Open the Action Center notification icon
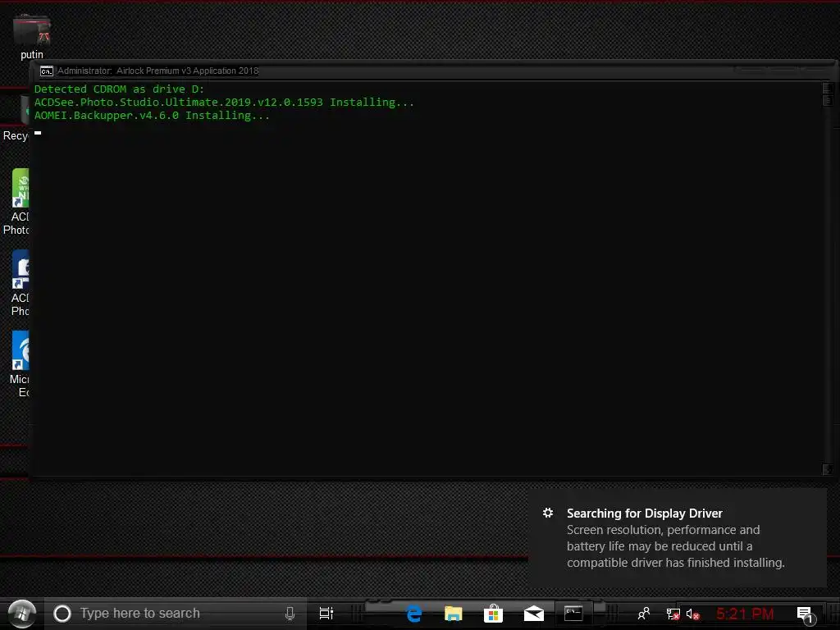Viewport: 840px width, 630px height. 806,614
